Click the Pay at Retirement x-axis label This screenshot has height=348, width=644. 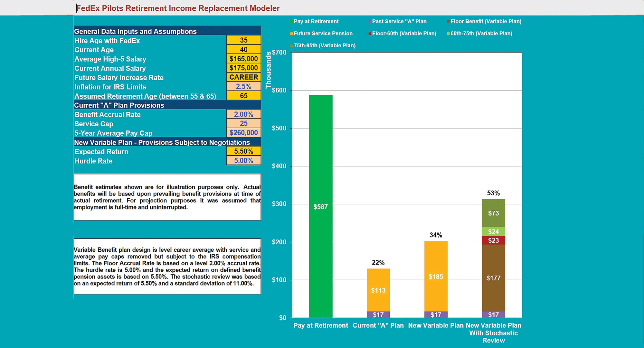321,325
